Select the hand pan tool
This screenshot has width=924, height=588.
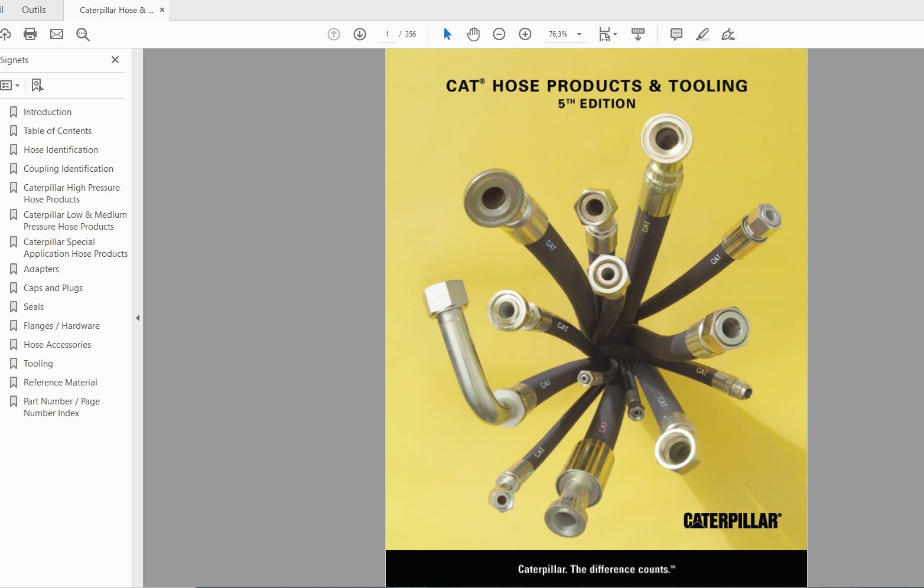(x=473, y=34)
